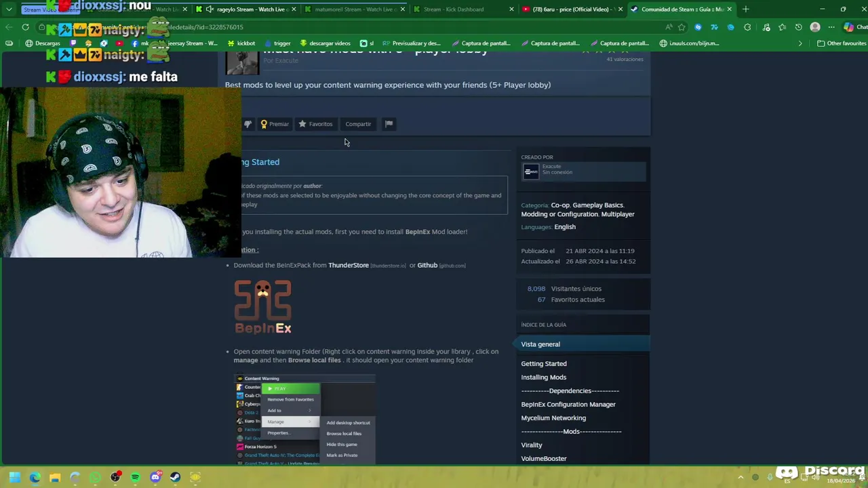
Task: Jump to Getting Started in guide index
Action: (x=544, y=364)
